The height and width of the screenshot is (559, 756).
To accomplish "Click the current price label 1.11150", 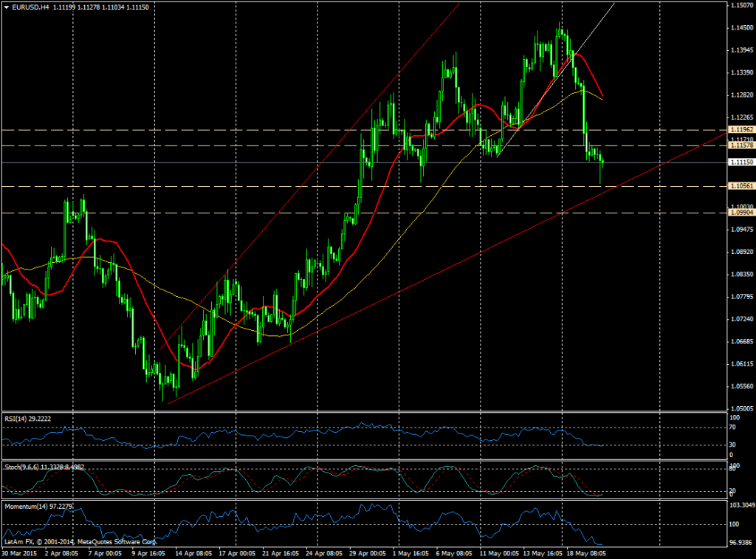I will coord(740,162).
